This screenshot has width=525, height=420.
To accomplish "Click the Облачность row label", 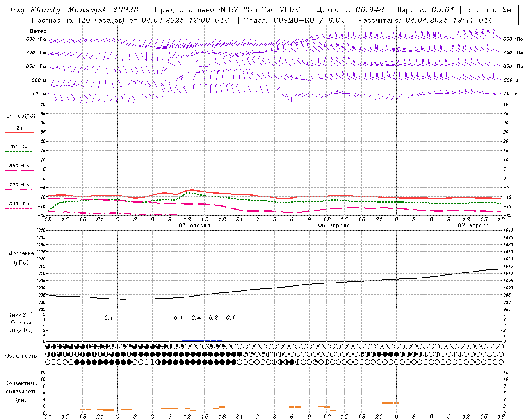I will [x=21, y=356].
